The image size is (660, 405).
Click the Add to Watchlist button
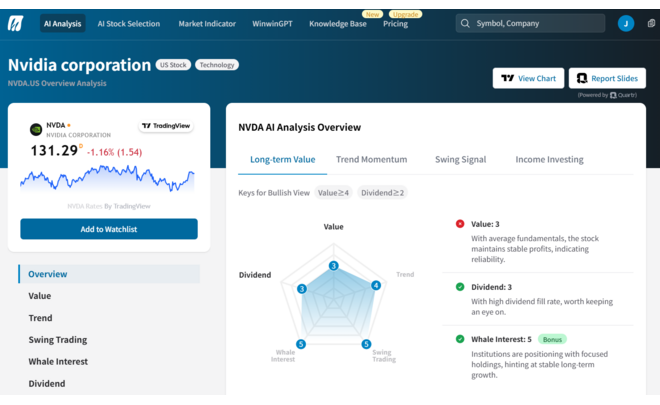tap(109, 229)
